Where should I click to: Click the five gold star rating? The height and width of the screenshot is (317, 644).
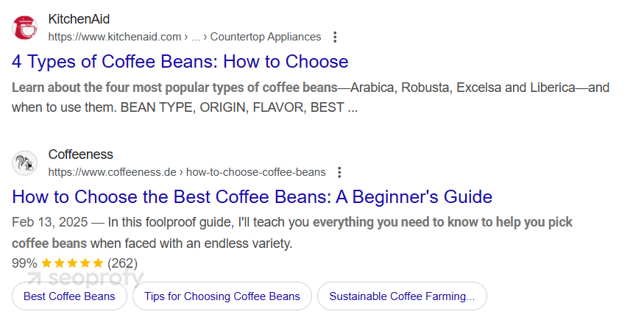click(x=72, y=263)
